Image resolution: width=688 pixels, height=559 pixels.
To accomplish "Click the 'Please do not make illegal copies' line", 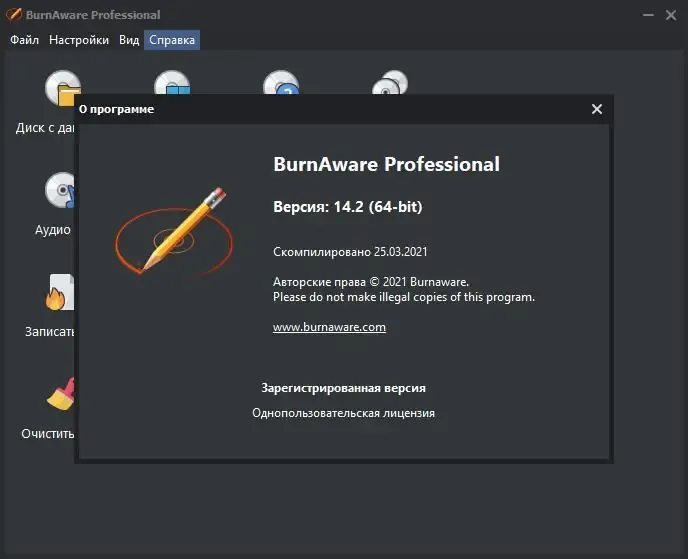I will pyautogui.click(x=404, y=297).
